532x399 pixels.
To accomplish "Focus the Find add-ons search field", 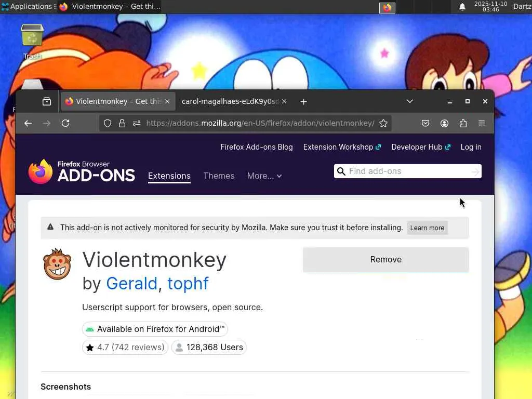I will point(407,171).
